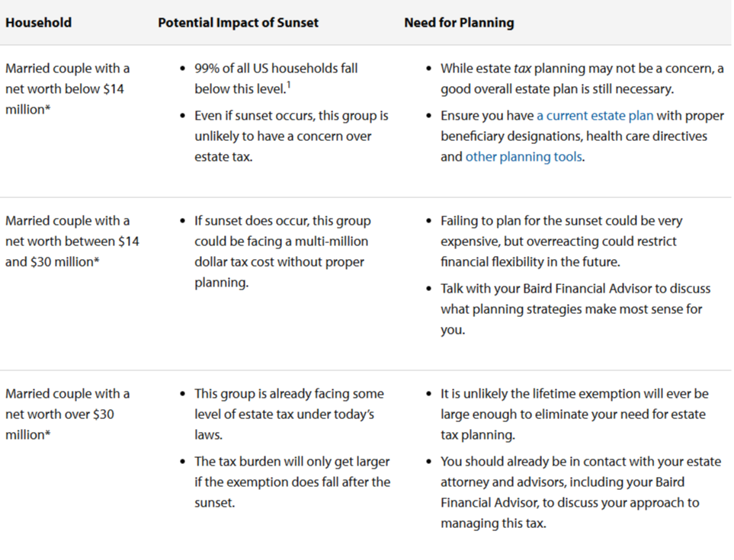Screen dimensions: 734x560
Task: Select the 'You should already be in contact' bullet
Action: point(582,492)
